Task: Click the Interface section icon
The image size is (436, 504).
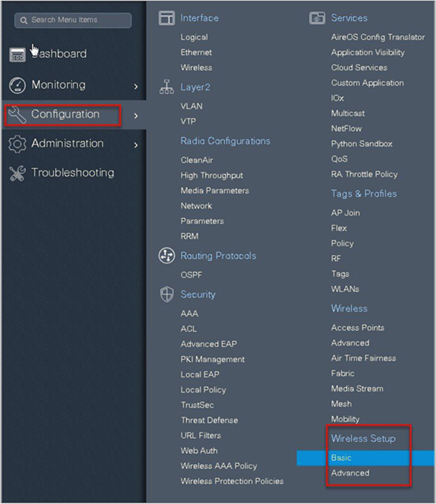Action: tap(166, 18)
